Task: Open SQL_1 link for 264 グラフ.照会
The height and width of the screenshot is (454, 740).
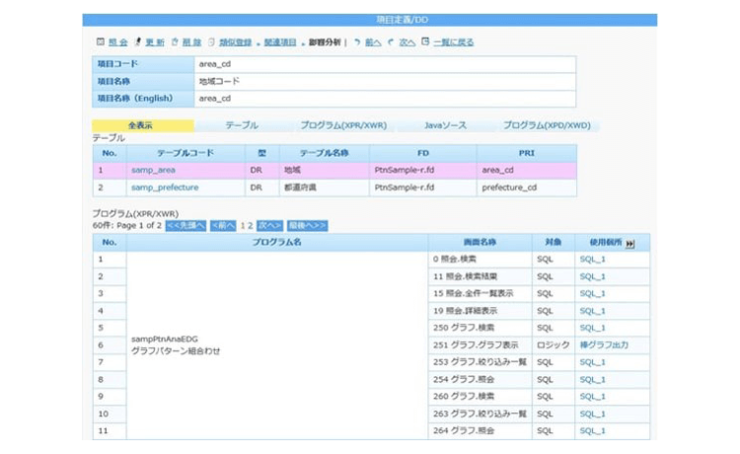Action: click(592, 431)
